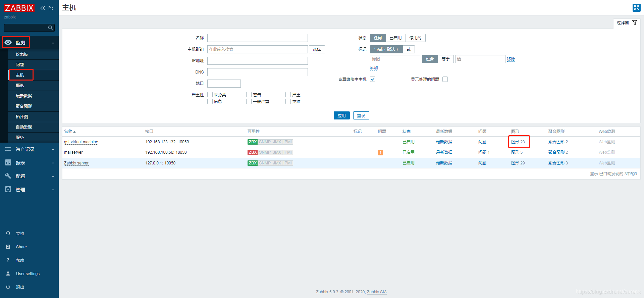The height and width of the screenshot is (298, 644).
Task: Click the hide sidebar icon
Action: point(51,8)
